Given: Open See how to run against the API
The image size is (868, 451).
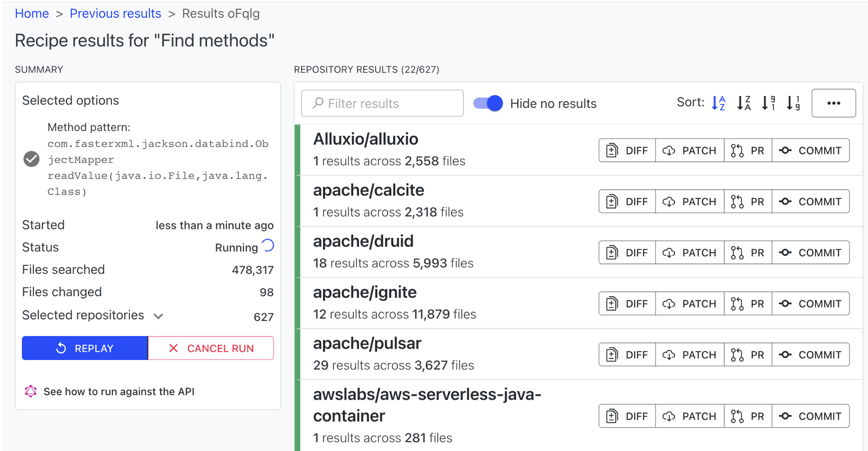Looking at the screenshot, I should pyautogui.click(x=119, y=391).
